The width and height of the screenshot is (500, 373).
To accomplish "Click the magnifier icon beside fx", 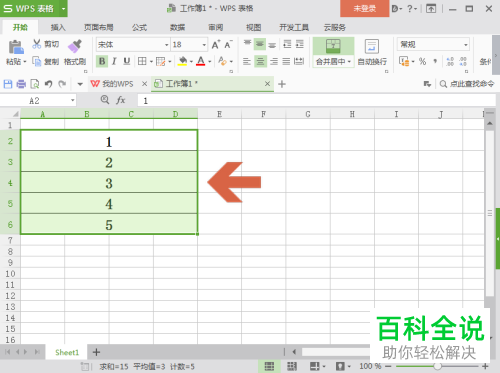I will (105, 100).
